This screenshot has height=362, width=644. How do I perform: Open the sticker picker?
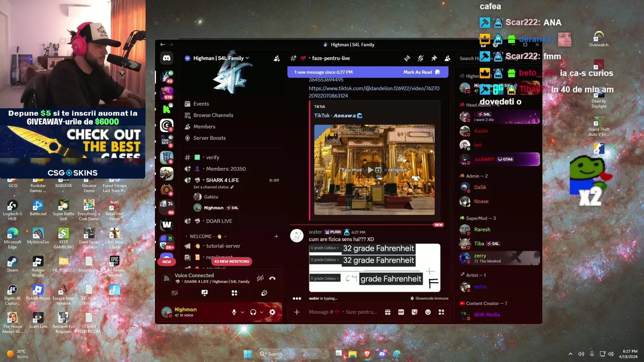(415, 312)
